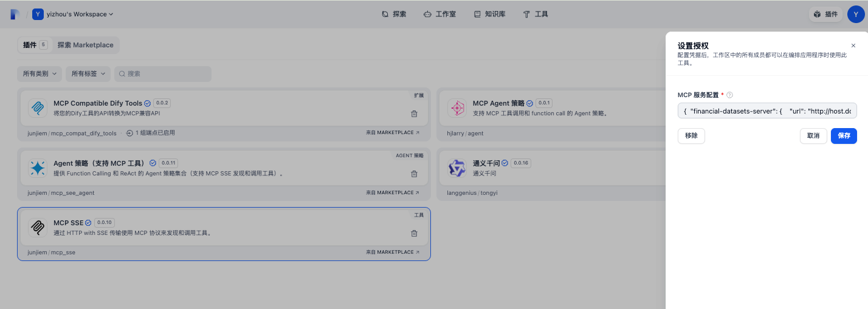Image resolution: width=868 pixels, height=309 pixels.
Task: Open 来自 Marketplace link of mcp_compat_dify_tools
Action: (x=393, y=133)
